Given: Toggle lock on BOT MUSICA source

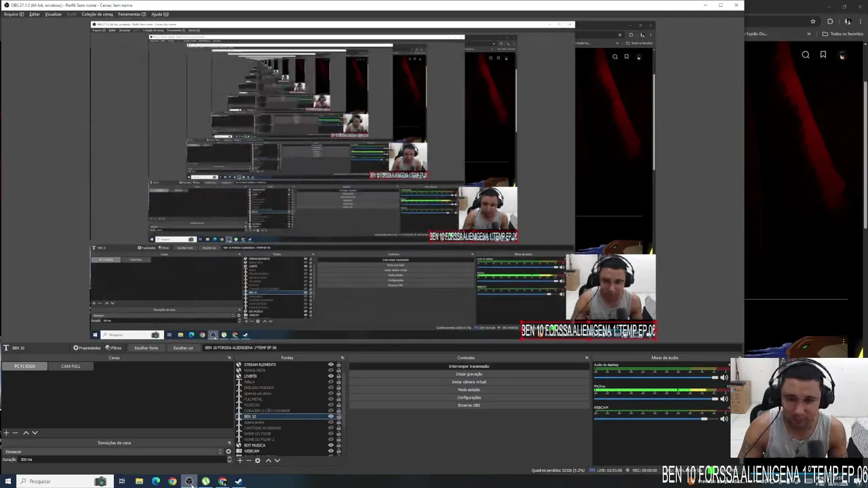Looking at the screenshot, I should click(x=338, y=445).
